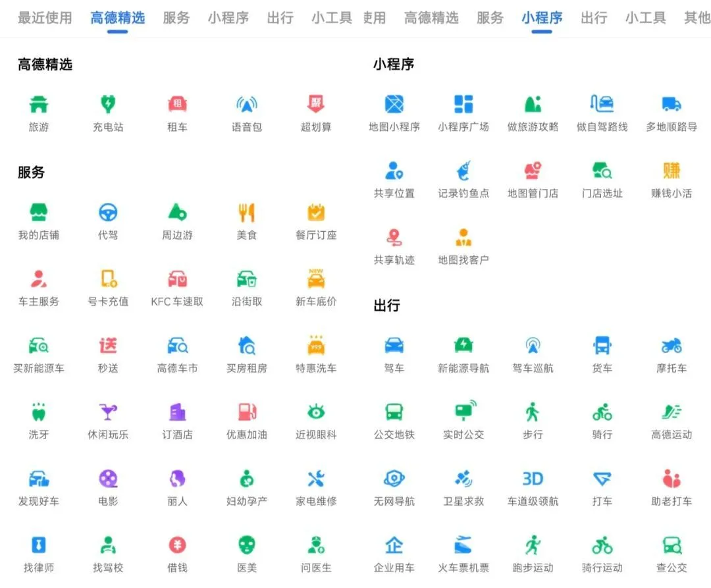This screenshot has height=588, width=711.
Task: Switch to the 小程序 tab
Action: pos(541,18)
